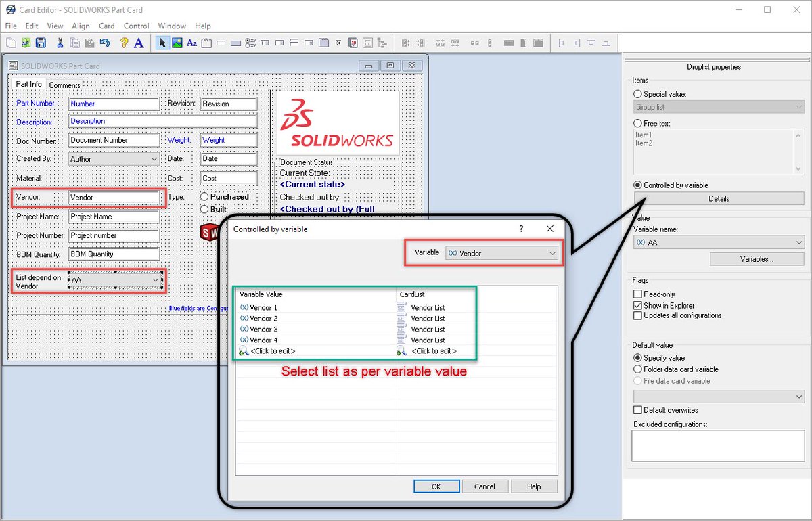The width and height of the screenshot is (812, 521).
Task: Cut selection using the scissors icon
Action: tap(60, 43)
